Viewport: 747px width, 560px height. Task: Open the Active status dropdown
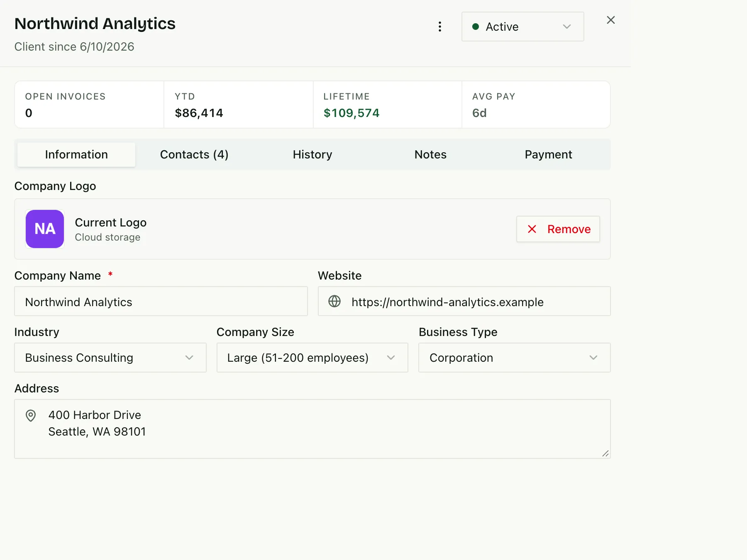[x=522, y=27]
